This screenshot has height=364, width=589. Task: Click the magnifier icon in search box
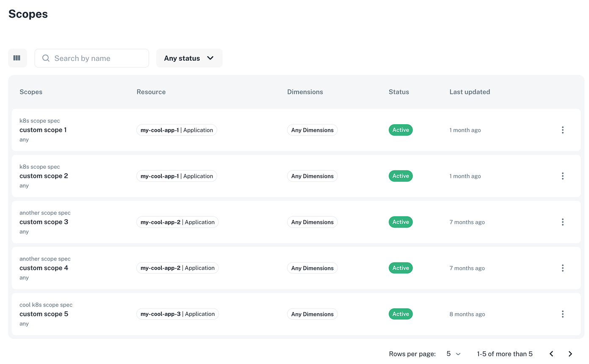(46, 58)
